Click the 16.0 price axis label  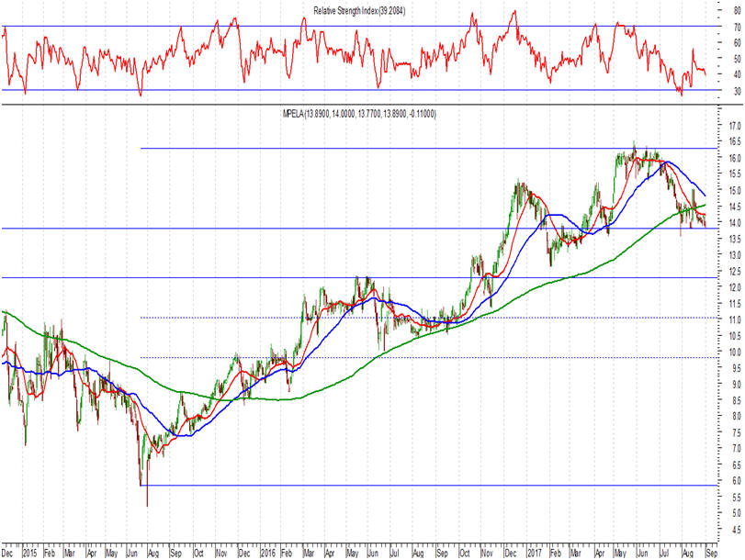click(735, 158)
